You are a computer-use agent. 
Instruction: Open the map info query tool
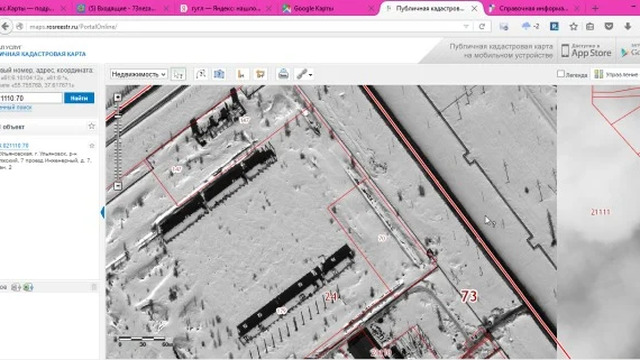[x=219, y=74]
